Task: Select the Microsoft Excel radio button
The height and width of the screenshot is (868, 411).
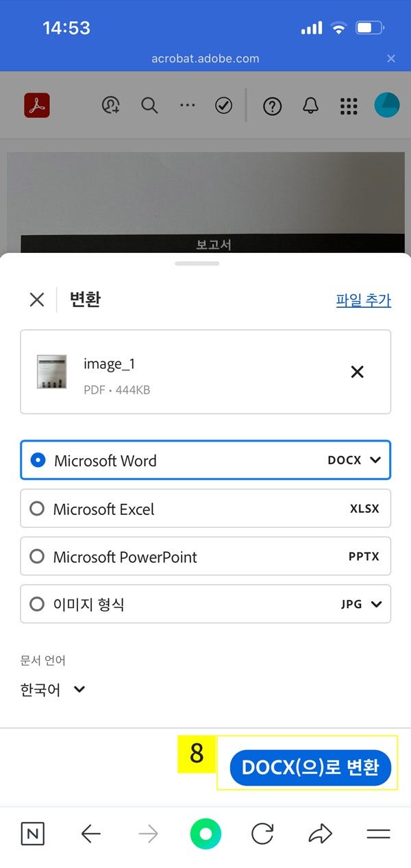Action: [x=37, y=508]
